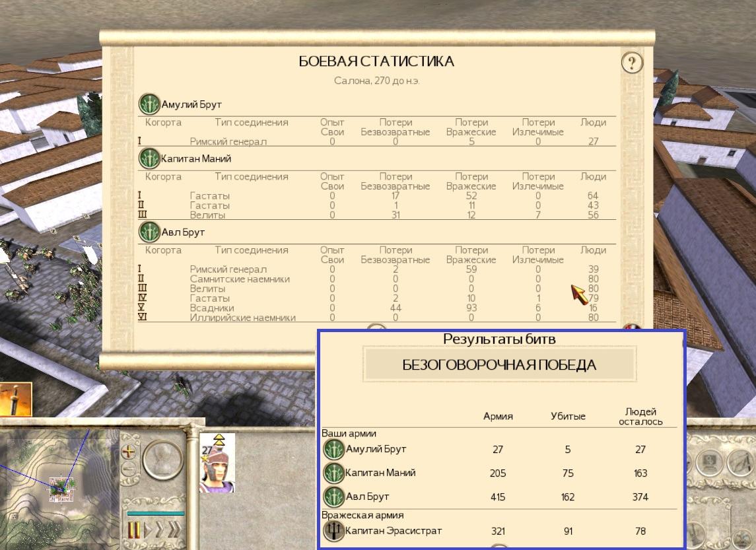Click the enemy losses value 93
The height and width of the screenshot is (550, 756).
pyautogui.click(x=471, y=308)
